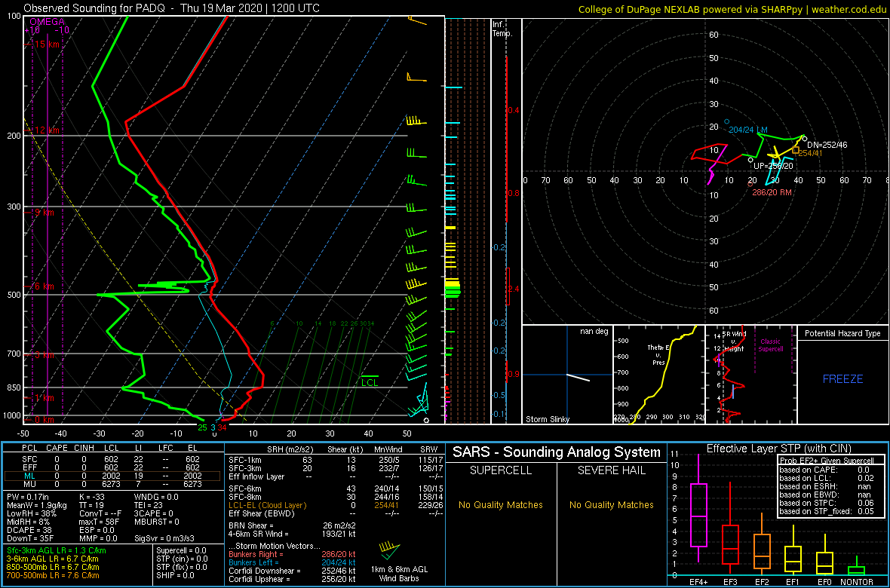Viewport: 890px width, 588px height.
Task: Click the OMEGA label on skew-T
Action: click(45, 22)
